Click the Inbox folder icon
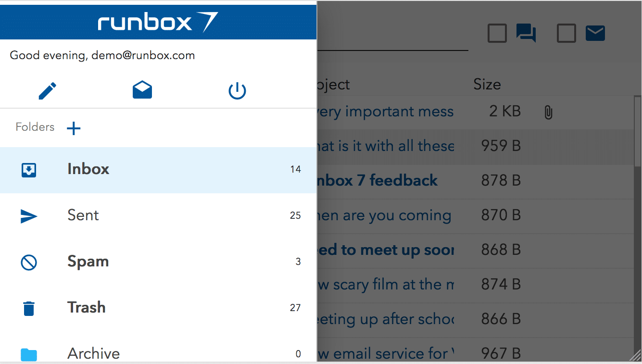This screenshot has width=642, height=364. coord(29,169)
